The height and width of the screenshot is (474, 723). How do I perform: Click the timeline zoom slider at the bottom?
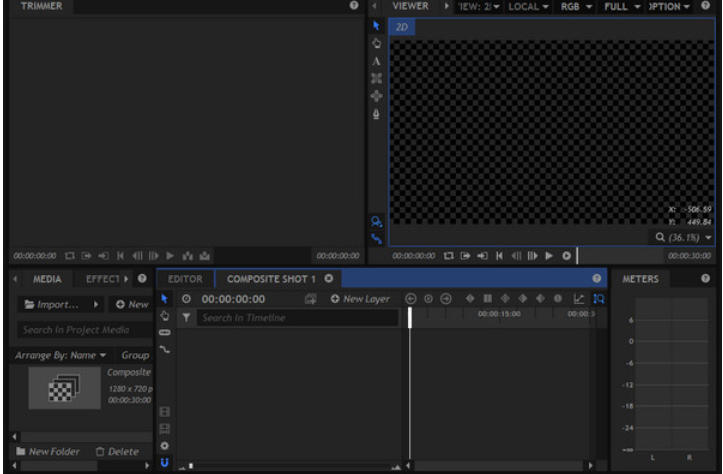[290, 466]
